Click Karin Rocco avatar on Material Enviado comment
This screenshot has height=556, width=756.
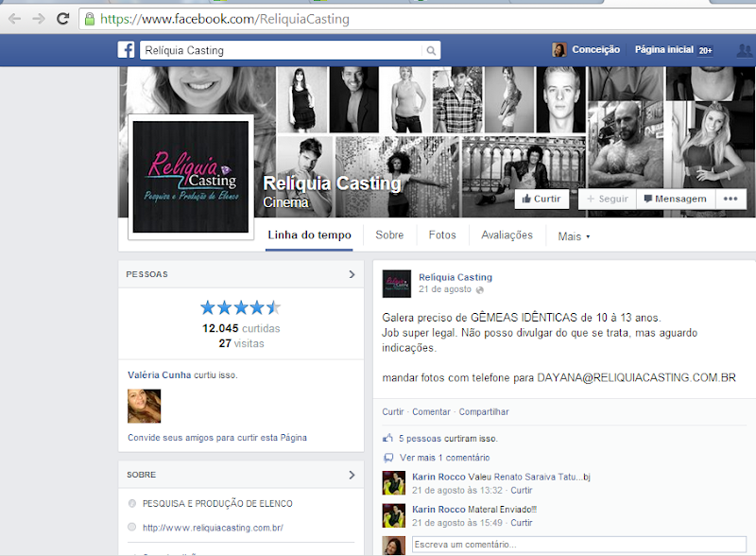[x=394, y=515]
